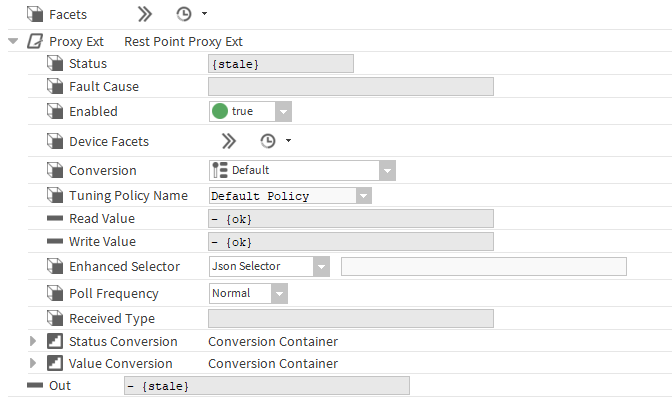Screen dimensions: 672x405
Task: Open the Facets history clock icon
Action: pos(184,15)
